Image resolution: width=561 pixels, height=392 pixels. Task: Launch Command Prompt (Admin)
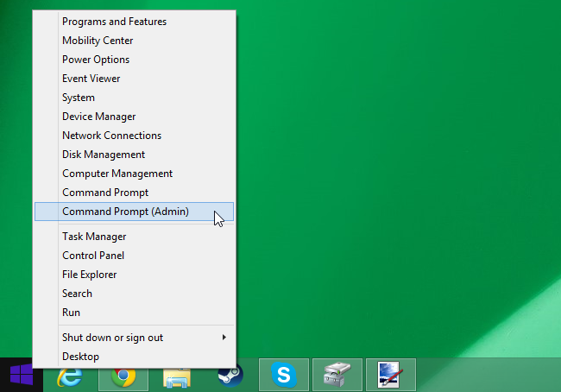click(x=134, y=212)
